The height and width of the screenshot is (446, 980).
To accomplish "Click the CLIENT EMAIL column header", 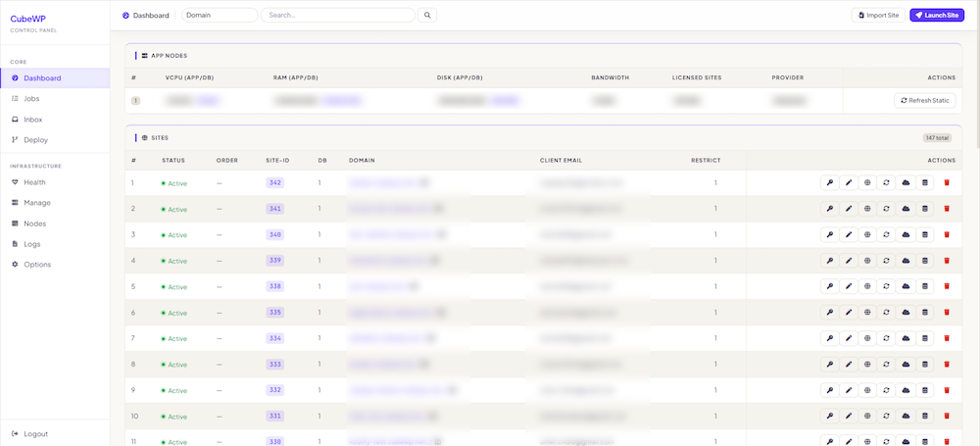I will pyautogui.click(x=562, y=160).
